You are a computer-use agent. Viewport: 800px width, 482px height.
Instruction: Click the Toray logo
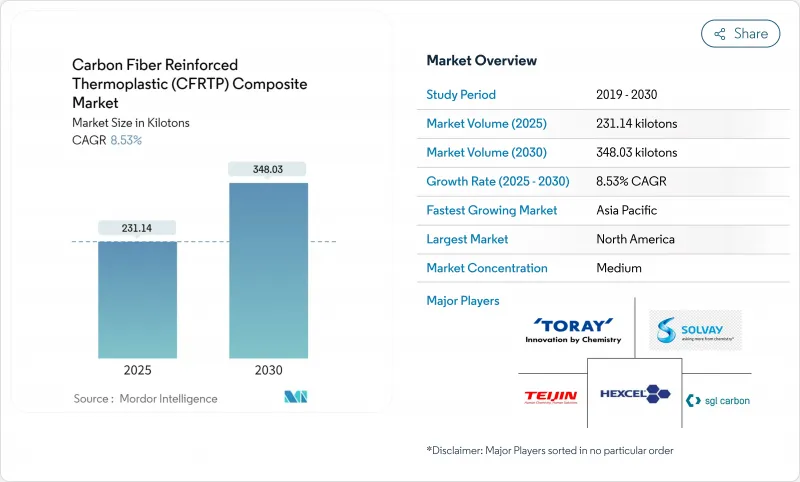pyautogui.click(x=573, y=331)
